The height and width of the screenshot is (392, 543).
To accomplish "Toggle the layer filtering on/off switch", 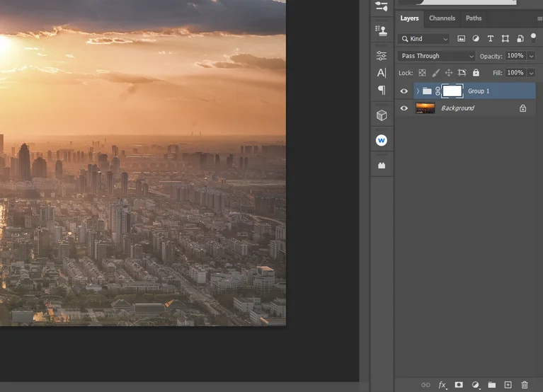I will (x=533, y=38).
